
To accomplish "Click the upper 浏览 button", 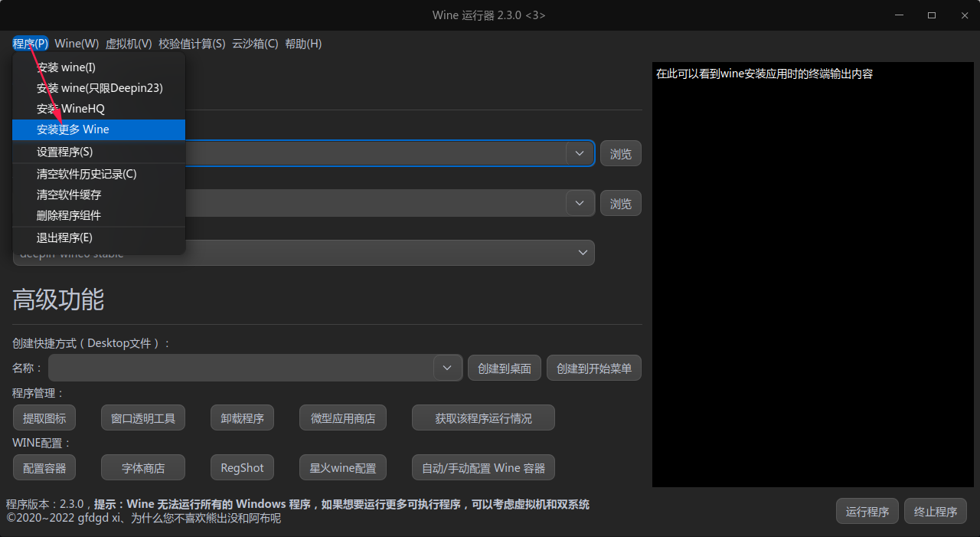I will [621, 153].
